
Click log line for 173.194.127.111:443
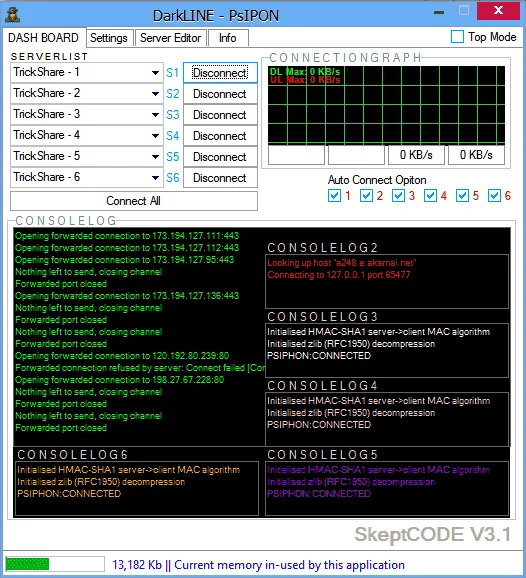(127, 236)
